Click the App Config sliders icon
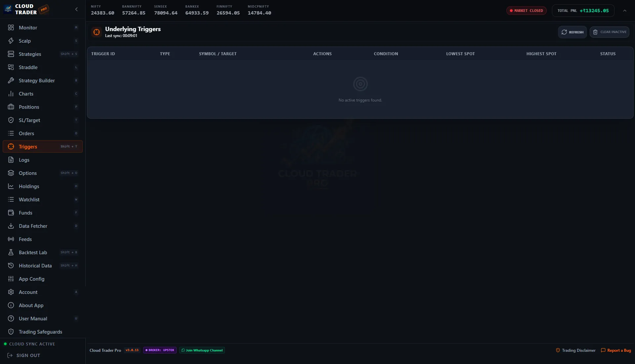 (x=11, y=279)
